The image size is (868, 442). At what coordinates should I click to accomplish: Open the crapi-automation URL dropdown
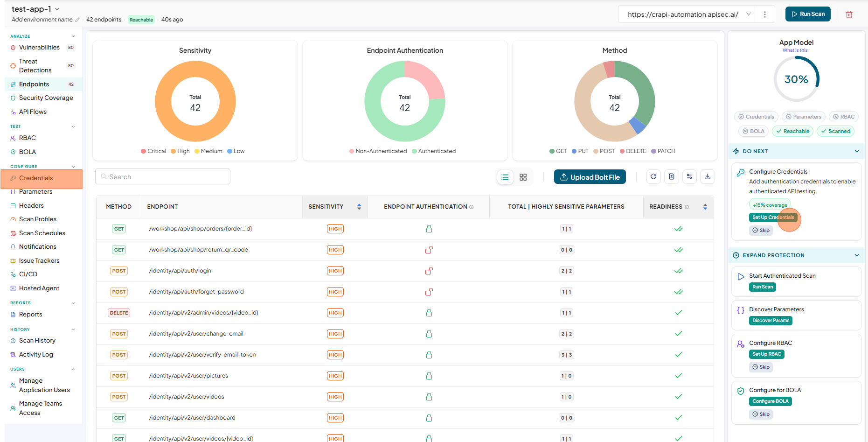(687, 14)
